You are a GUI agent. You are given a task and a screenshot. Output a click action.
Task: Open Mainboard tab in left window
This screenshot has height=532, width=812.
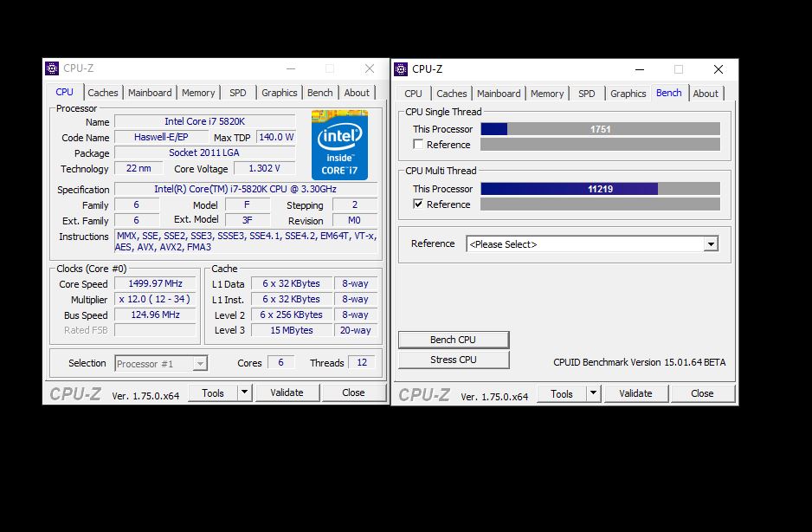click(150, 93)
